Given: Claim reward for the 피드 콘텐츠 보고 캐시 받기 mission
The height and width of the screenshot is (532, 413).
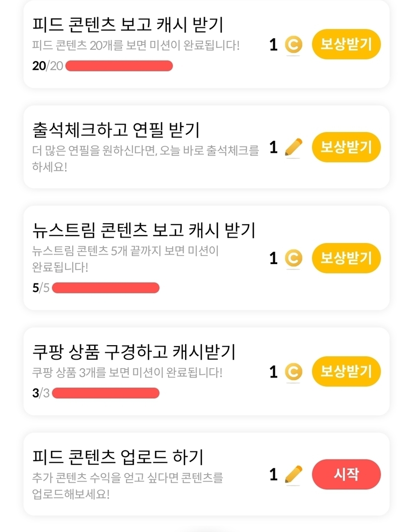Looking at the screenshot, I should pos(346,44).
